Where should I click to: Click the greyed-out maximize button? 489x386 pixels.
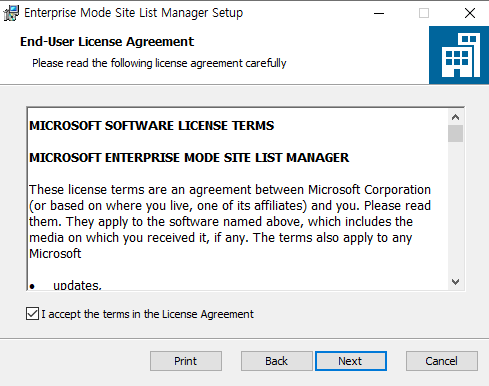click(424, 13)
